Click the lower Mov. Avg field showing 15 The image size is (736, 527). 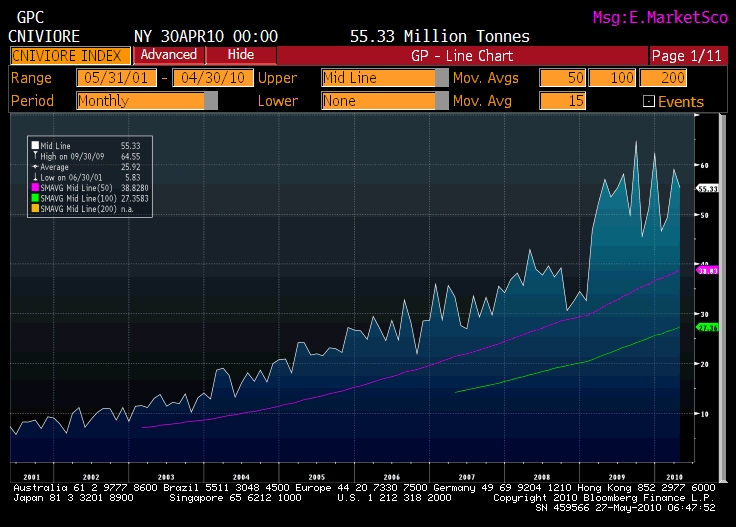click(x=562, y=100)
